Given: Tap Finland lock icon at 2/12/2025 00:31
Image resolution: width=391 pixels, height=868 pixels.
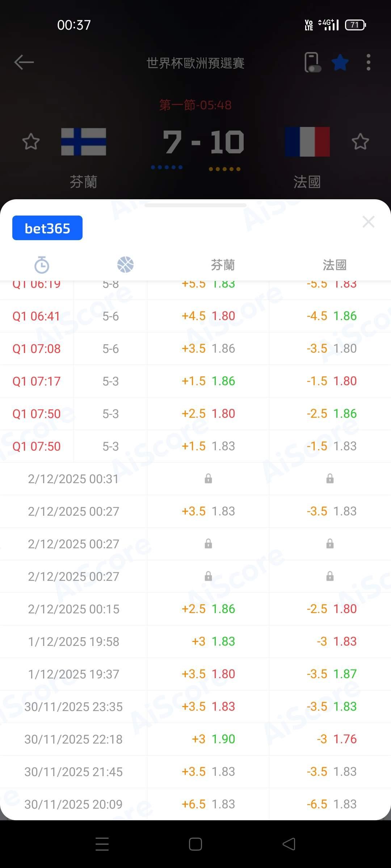Looking at the screenshot, I should coord(208,479).
